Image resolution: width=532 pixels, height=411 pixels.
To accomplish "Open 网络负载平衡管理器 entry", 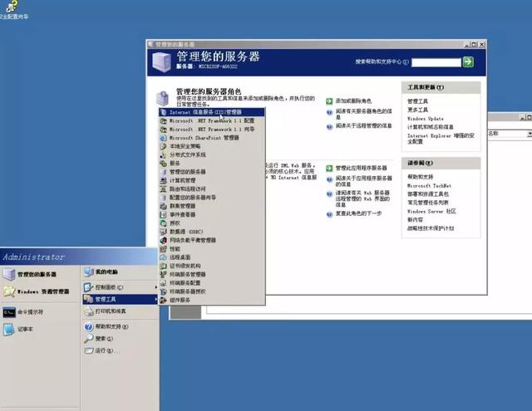I will [x=211, y=240].
